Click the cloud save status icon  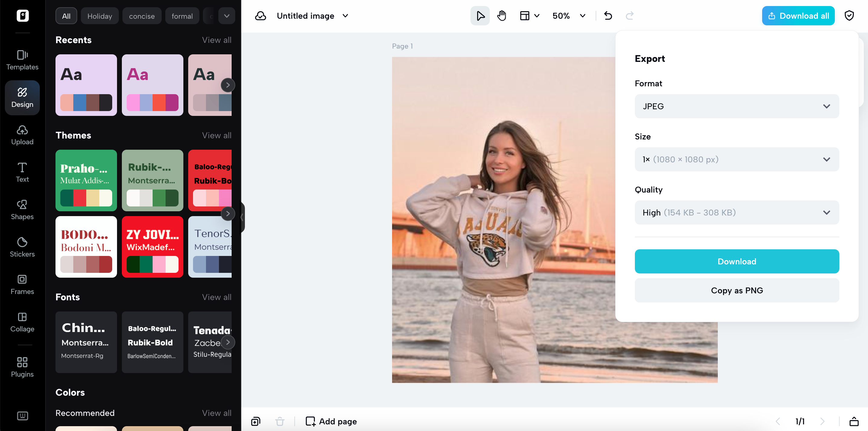[x=261, y=16]
